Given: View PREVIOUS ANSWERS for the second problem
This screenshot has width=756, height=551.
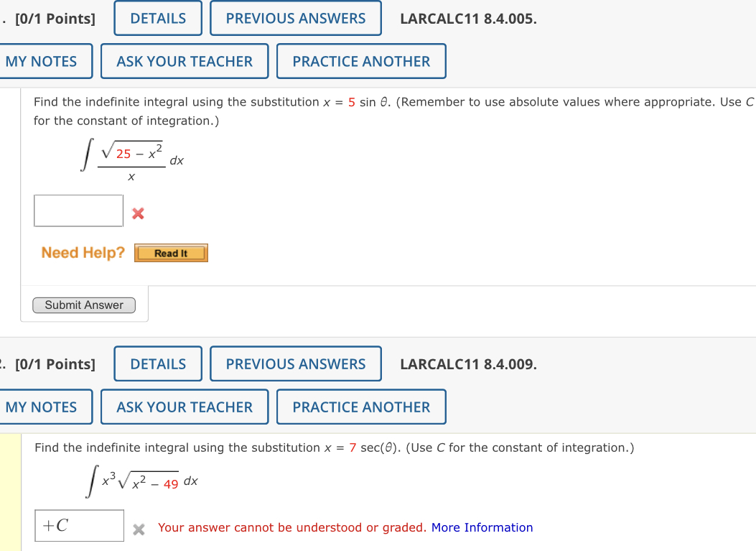Looking at the screenshot, I should click(295, 364).
